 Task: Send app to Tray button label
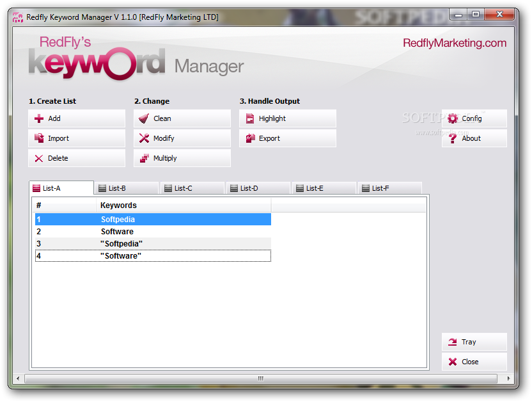pyautogui.click(x=469, y=342)
